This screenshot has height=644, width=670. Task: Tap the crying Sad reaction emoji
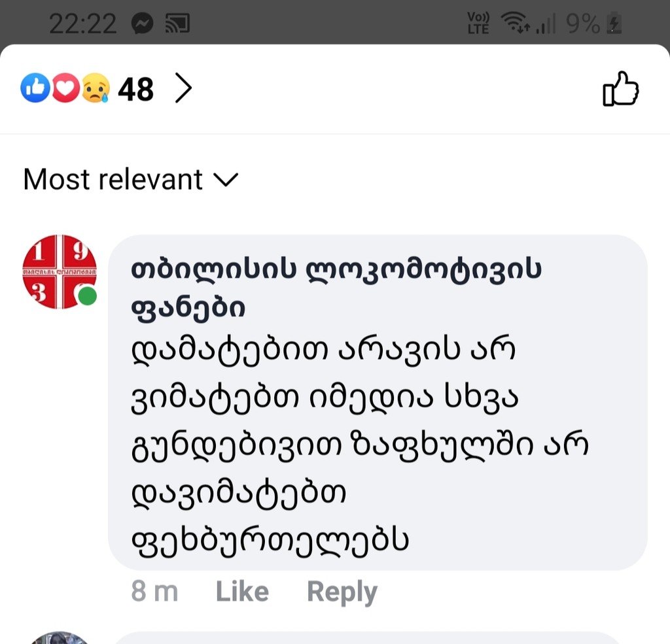pyautogui.click(x=96, y=88)
